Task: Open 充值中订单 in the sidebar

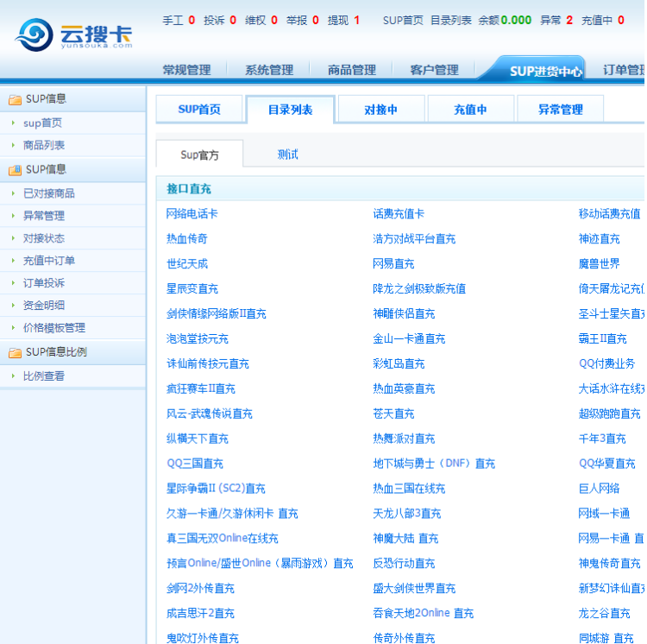Action: click(x=48, y=261)
